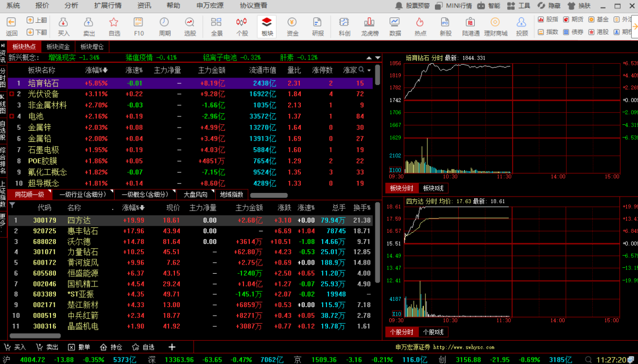
Task: Switch to the 板块资金 tab
Action: 58,47
